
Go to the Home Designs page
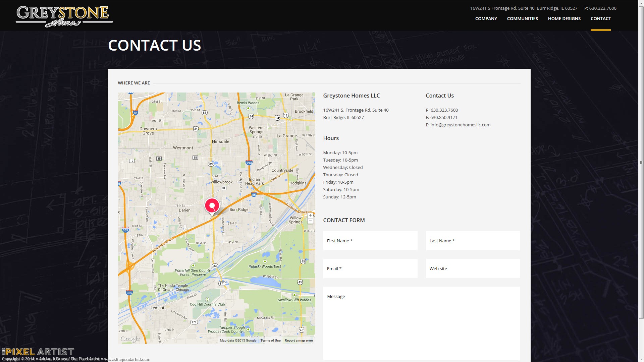click(564, 19)
